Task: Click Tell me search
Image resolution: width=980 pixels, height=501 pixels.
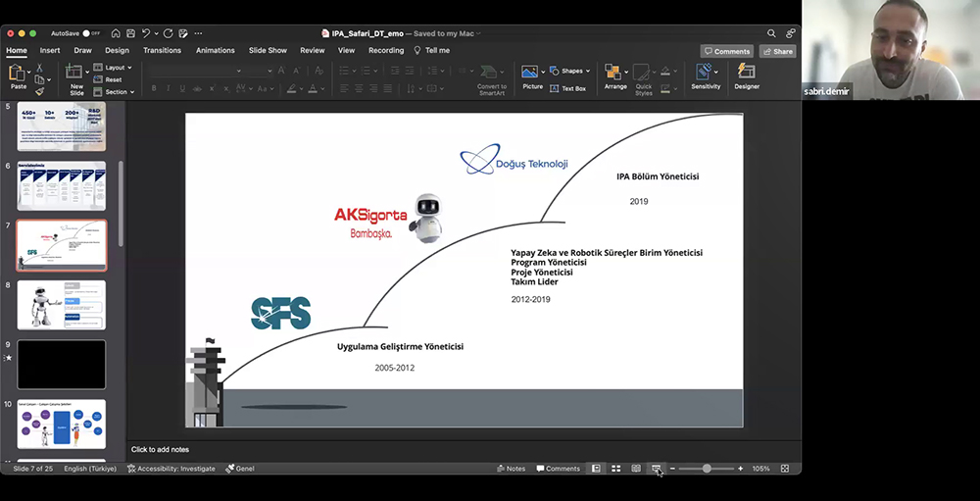Action: click(x=432, y=51)
